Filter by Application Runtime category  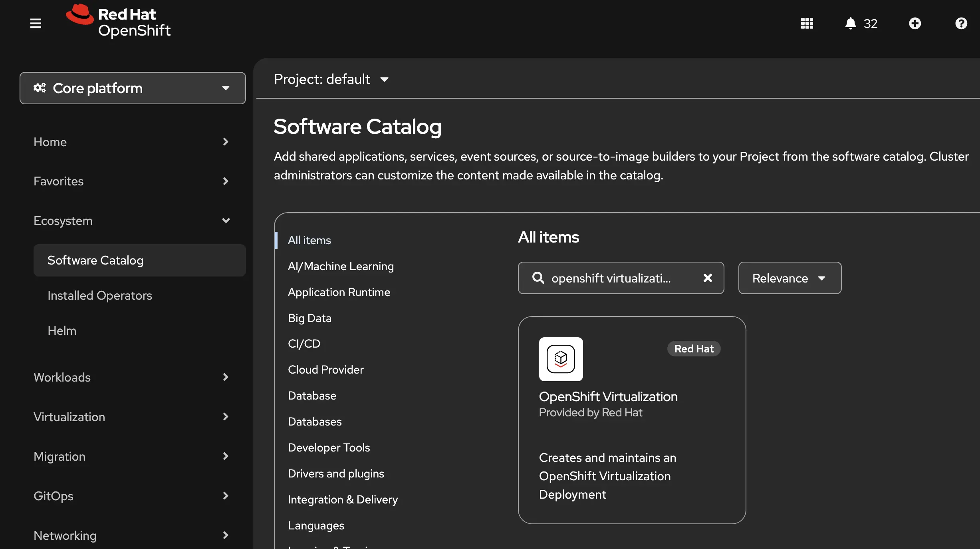(x=339, y=292)
